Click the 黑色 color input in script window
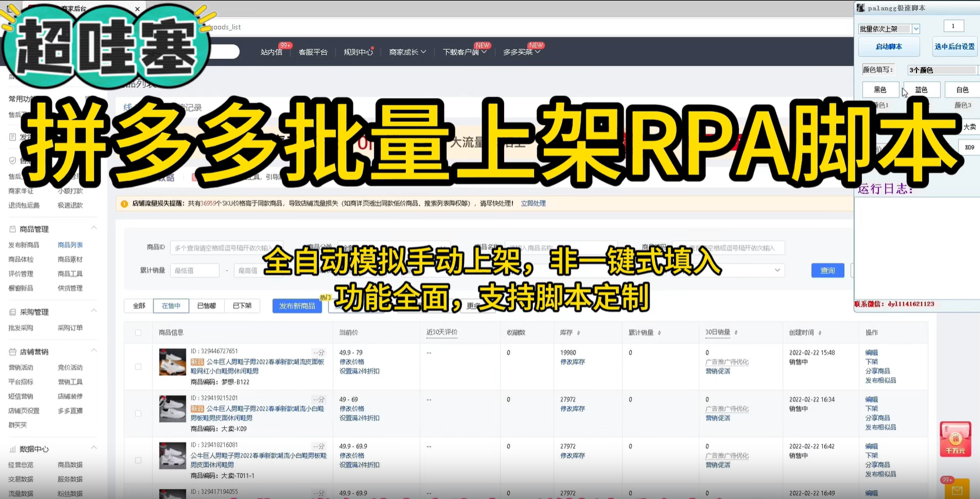Viewport: 980px width, 499px height. pos(880,89)
